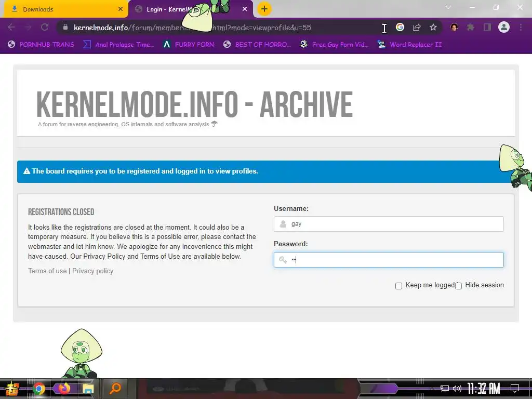Switch to the Downloads tab
This screenshot has height=399, width=532.
point(66,9)
